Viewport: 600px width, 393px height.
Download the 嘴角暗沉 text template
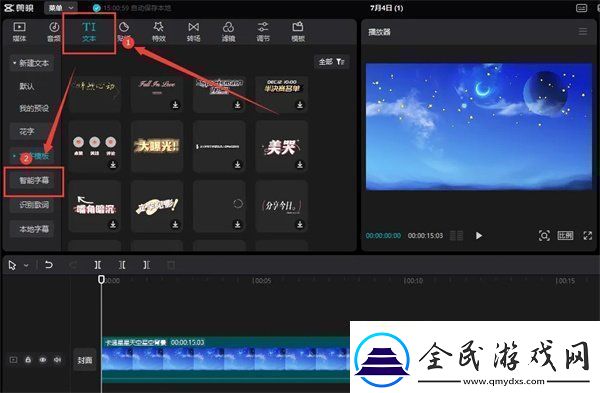point(113,224)
